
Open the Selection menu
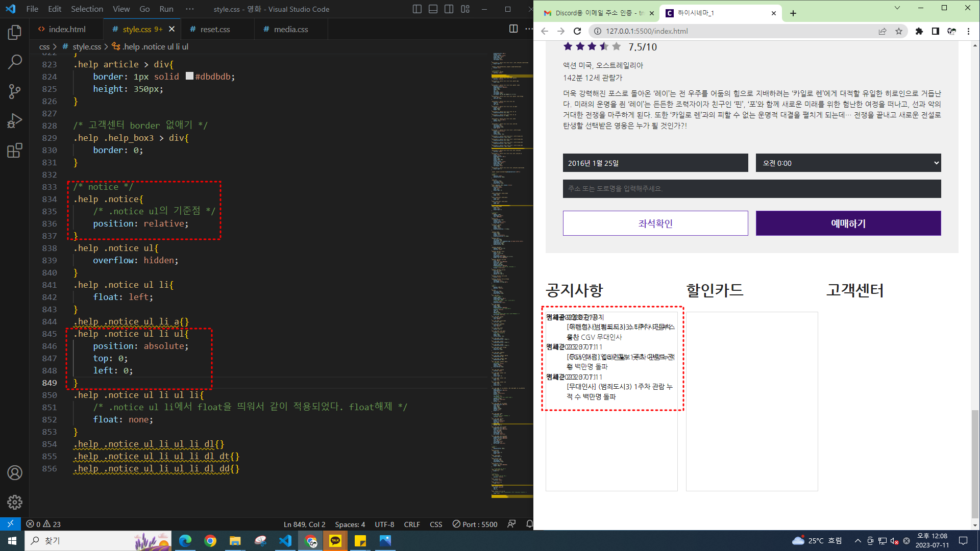tap(87, 9)
